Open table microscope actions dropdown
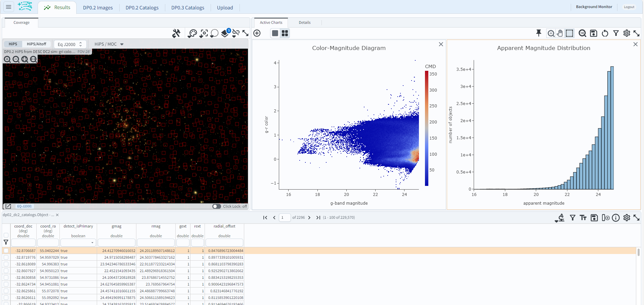 pos(560,218)
